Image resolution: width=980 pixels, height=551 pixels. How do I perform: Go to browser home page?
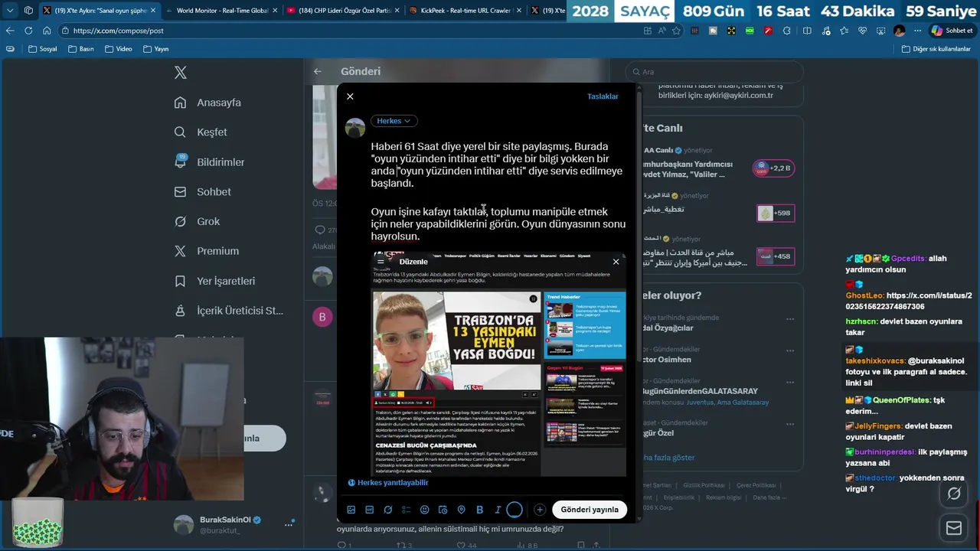(x=47, y=31)
